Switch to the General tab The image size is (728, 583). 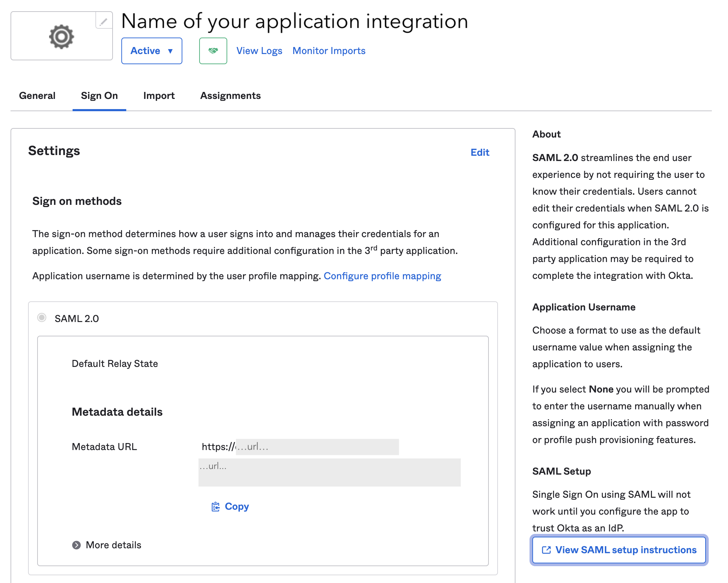click(37, 95)
